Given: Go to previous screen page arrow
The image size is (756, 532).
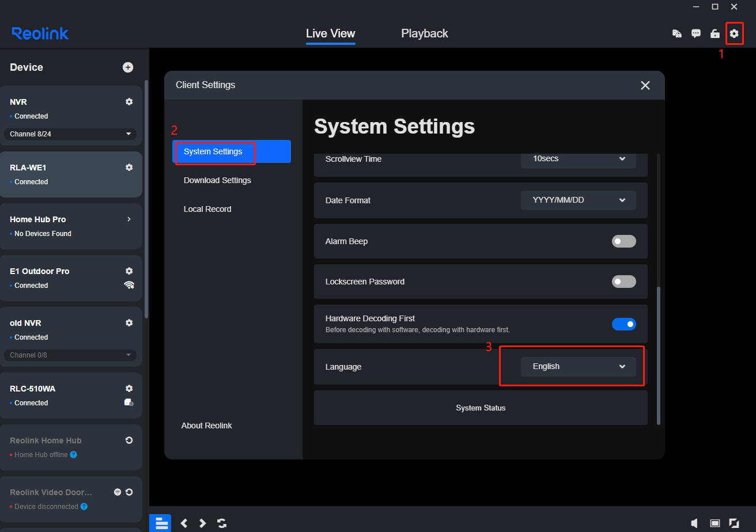Looking at the screenshot, I should click(x=184, y=523).
